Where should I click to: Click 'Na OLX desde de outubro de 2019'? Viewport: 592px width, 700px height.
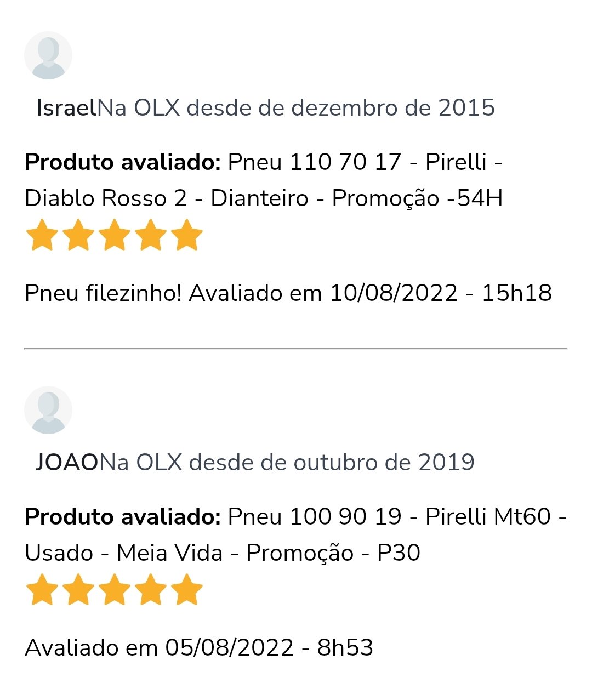(287, 462)
